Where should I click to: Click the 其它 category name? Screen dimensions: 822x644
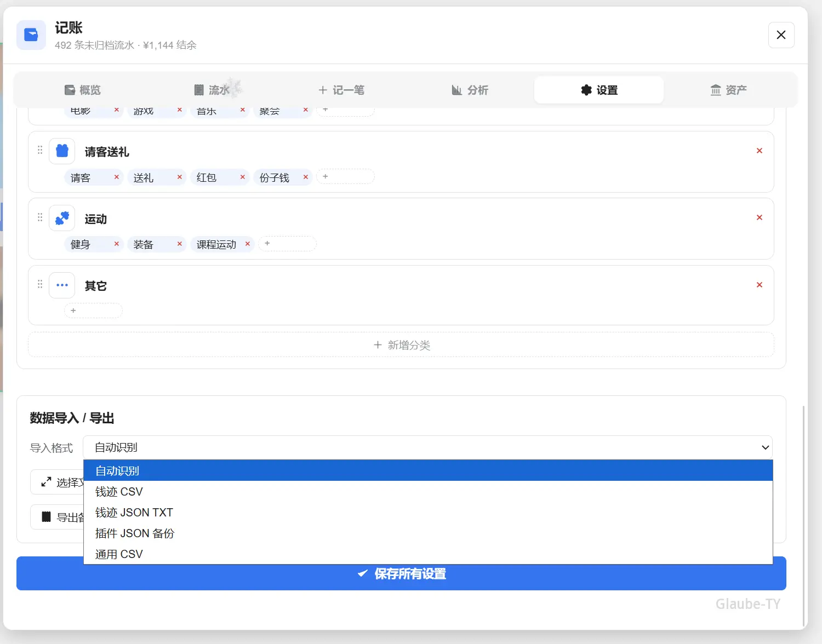click(x=96, y=286)
